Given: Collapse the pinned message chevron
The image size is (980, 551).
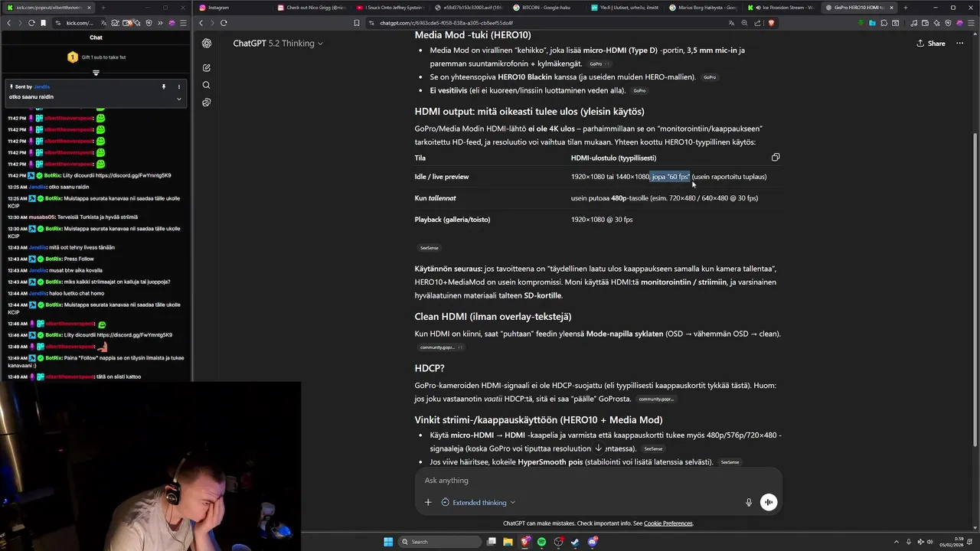Looking at the screenshot, I should 179,98.
